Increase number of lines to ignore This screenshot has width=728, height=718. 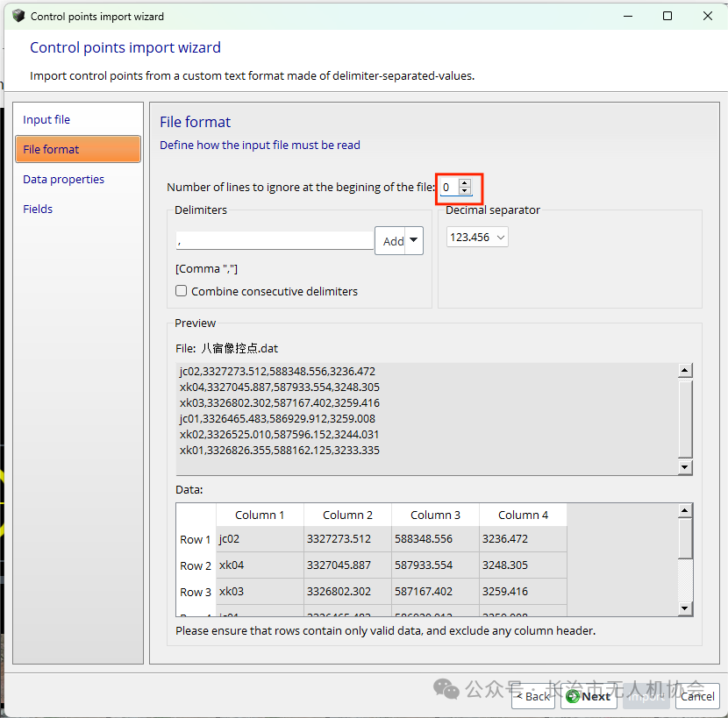pyautogui.click(x=464, y=183)
